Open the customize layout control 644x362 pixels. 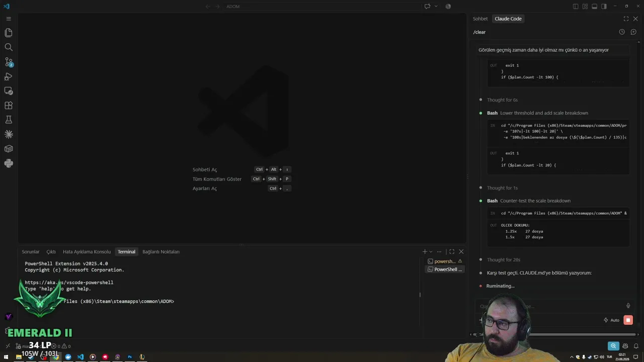[585, 7]
